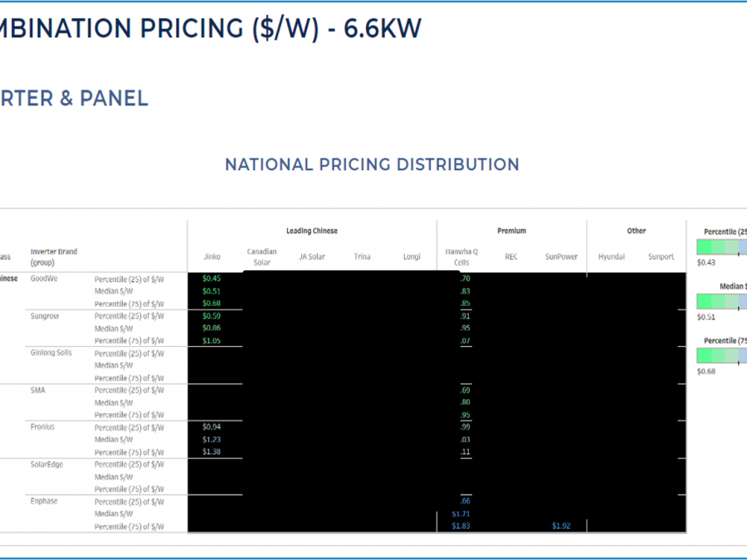Image resolution: width=747 pixels, height=560 pixels.
Task: Click the $1.23 Fronius median cell
Action: (212, 440)
